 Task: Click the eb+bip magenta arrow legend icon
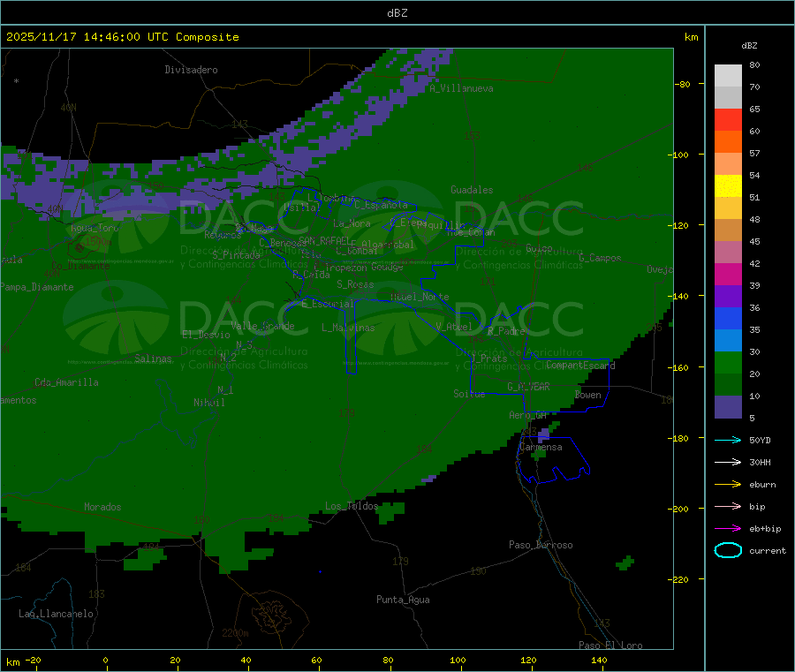tap(728, 528)
